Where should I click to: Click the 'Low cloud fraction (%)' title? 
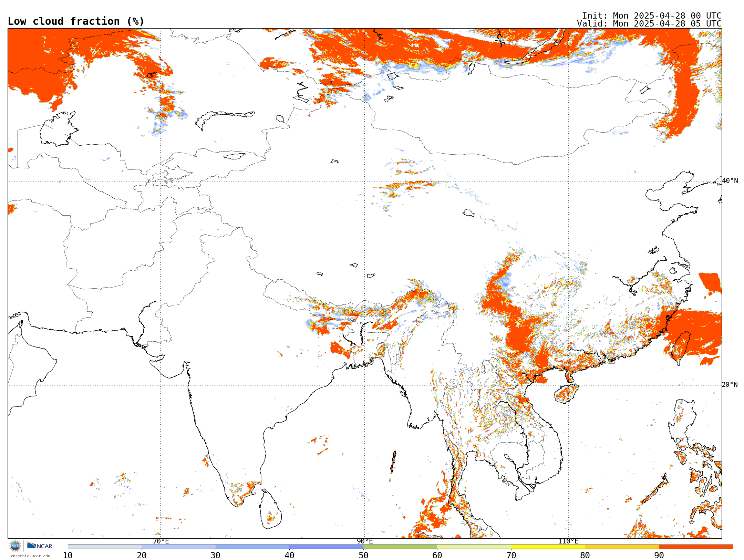point(76,21)
